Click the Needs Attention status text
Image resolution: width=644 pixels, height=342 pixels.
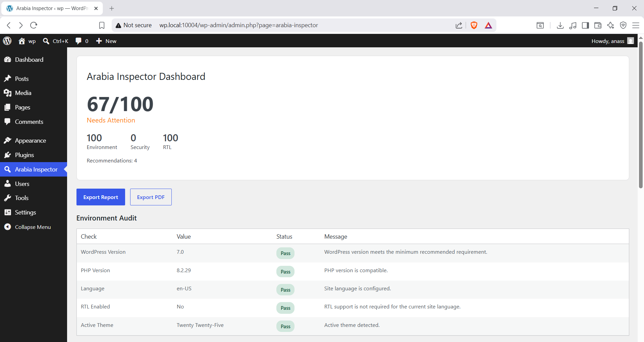coord(111,120)
